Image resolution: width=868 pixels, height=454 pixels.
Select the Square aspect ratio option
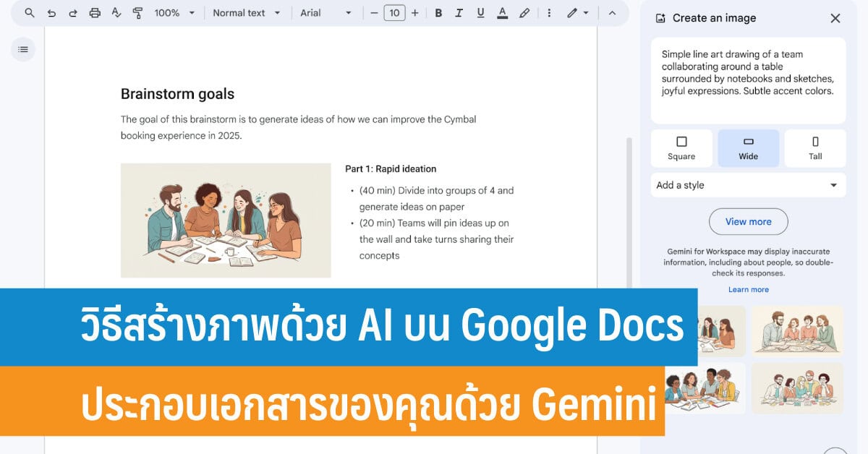point(681,147)
